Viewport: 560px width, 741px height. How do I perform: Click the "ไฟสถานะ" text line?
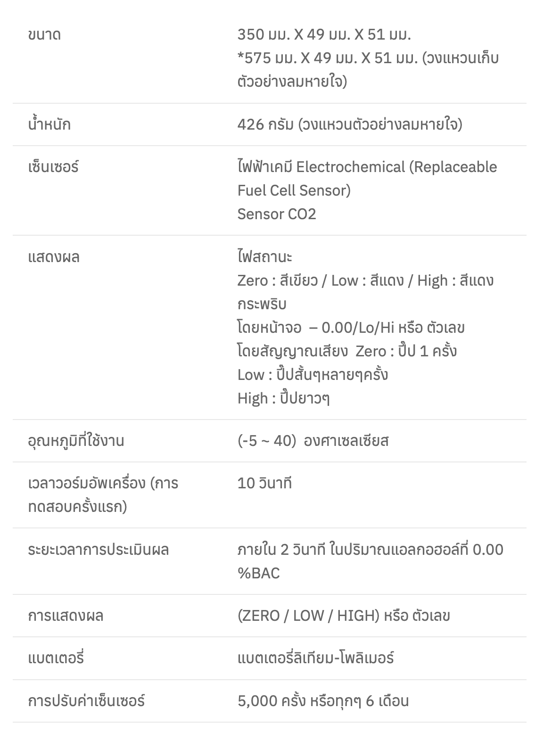[x=264, y=257]
